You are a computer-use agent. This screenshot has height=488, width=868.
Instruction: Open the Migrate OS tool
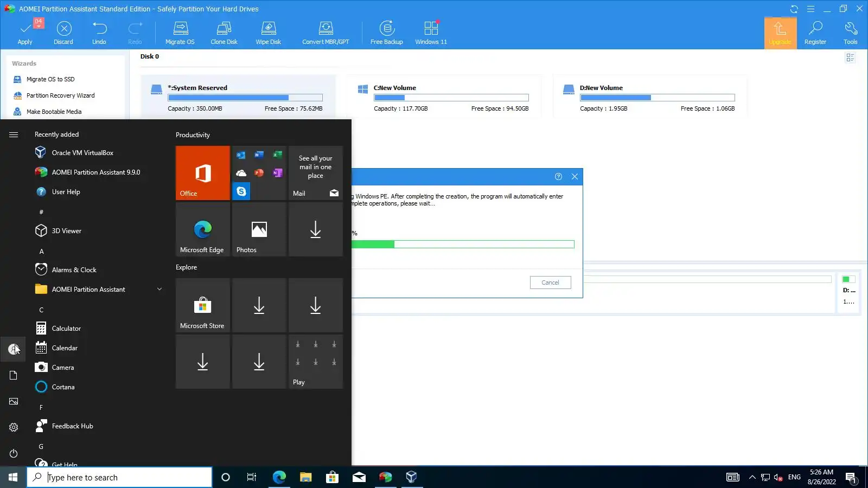point(180,33)
